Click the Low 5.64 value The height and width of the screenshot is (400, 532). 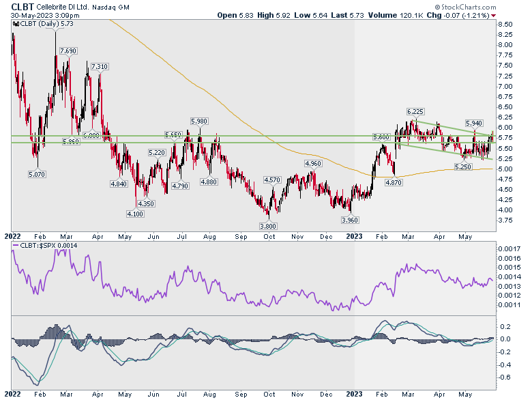311,15
